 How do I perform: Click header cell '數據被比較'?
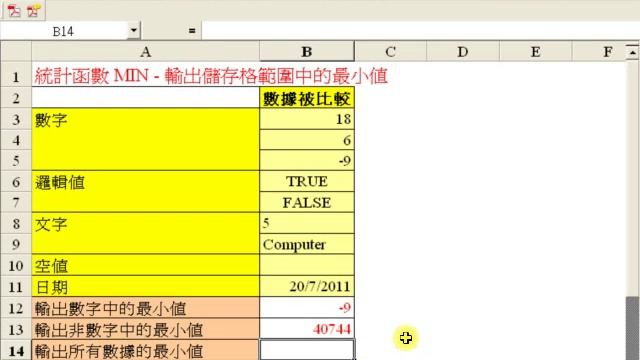[x=307, y=98]
